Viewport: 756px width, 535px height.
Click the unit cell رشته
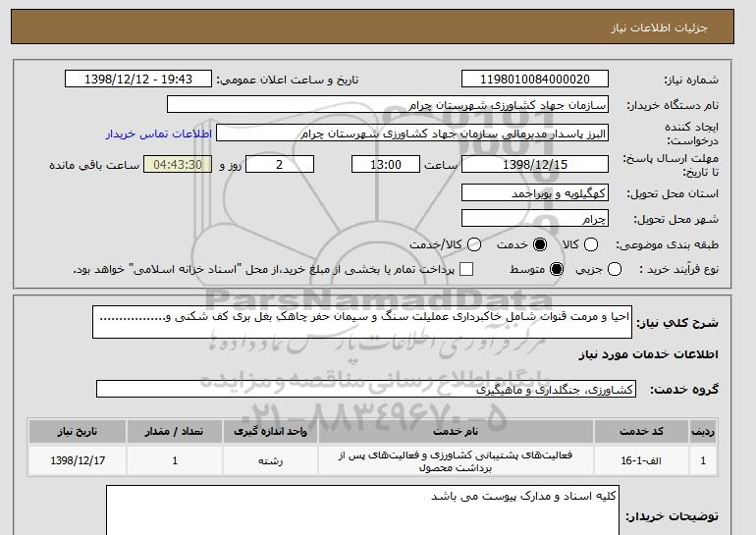coord(270,460)
